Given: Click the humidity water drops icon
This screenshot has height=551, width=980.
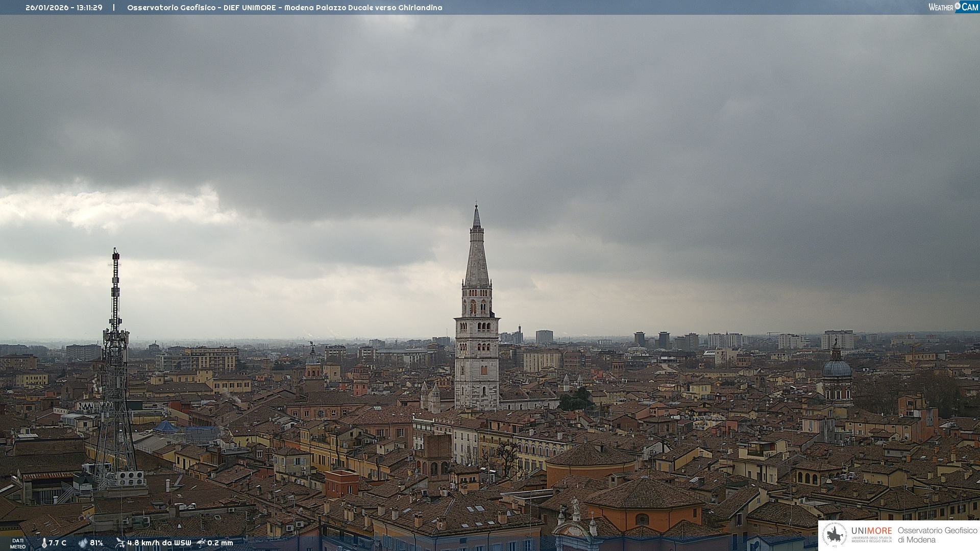Looking at the screenshot, I should pos(83,543).
